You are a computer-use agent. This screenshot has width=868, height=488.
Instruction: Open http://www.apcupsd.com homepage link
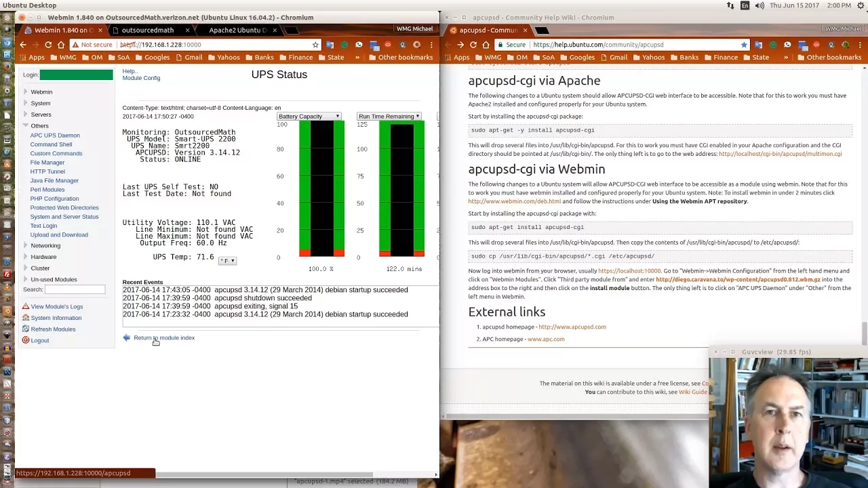572,327
